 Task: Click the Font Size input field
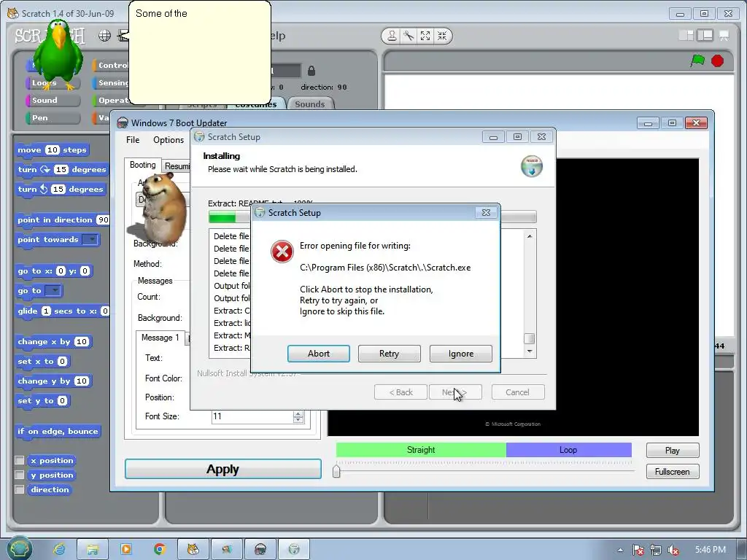pyautogui.click(x=252, y=416)
